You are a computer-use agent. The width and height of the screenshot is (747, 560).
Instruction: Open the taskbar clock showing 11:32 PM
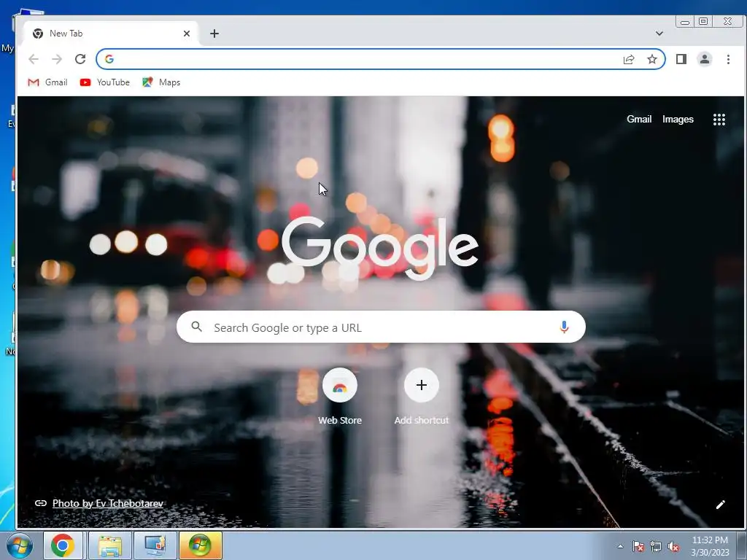pos(710,546)
